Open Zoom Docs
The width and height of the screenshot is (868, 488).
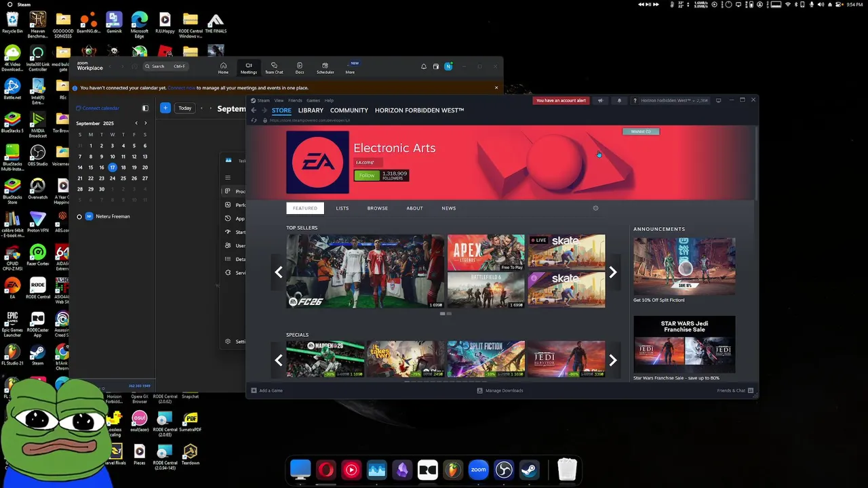pos(300,68)
